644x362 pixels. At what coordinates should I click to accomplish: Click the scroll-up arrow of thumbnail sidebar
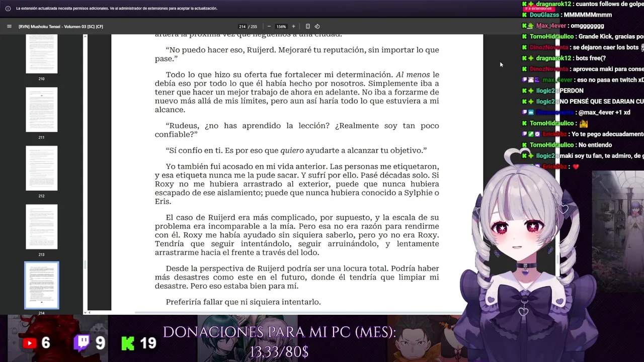click(x=85, y=36)
